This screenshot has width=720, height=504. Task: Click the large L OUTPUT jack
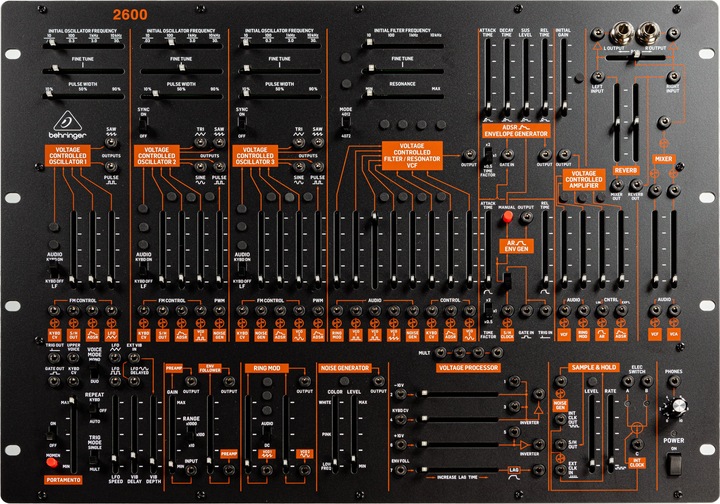[621, 33]
